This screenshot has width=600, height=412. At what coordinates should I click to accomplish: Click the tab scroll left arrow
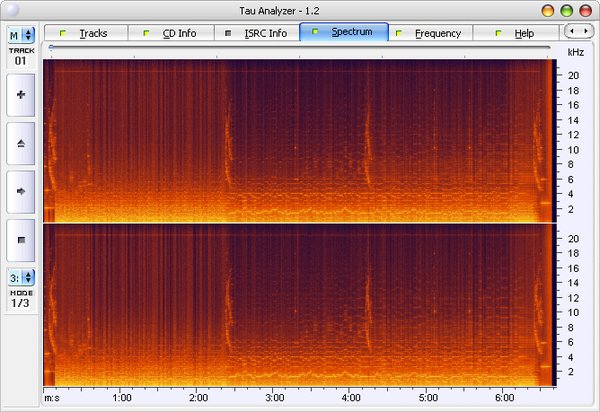click(572, 31)
